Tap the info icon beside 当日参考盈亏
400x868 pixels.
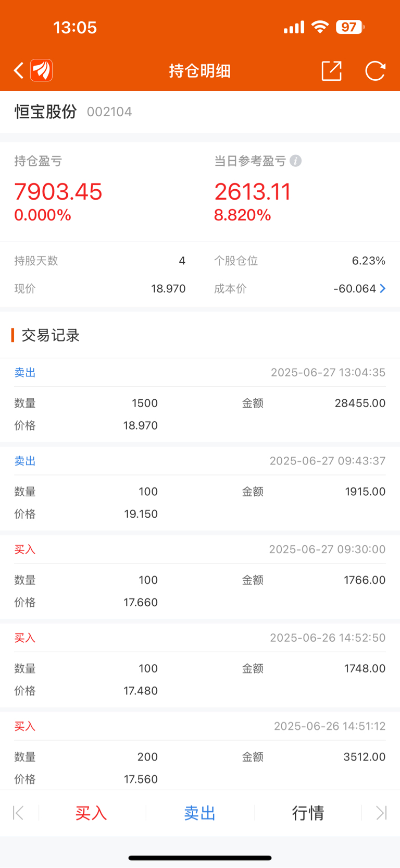coord(295,161)
